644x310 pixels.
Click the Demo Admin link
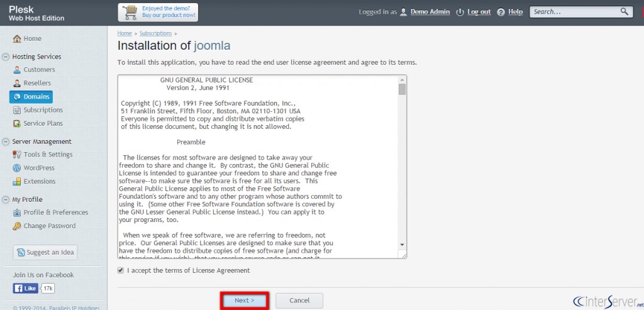pos(430,12)
